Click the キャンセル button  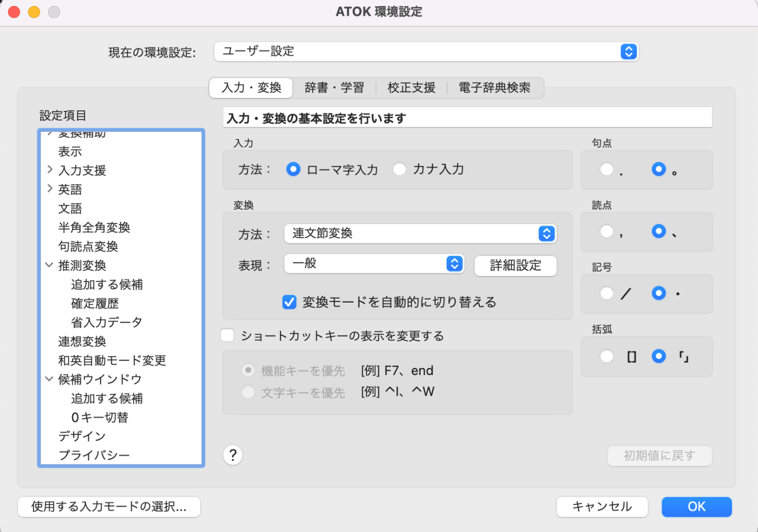(602, 507)
